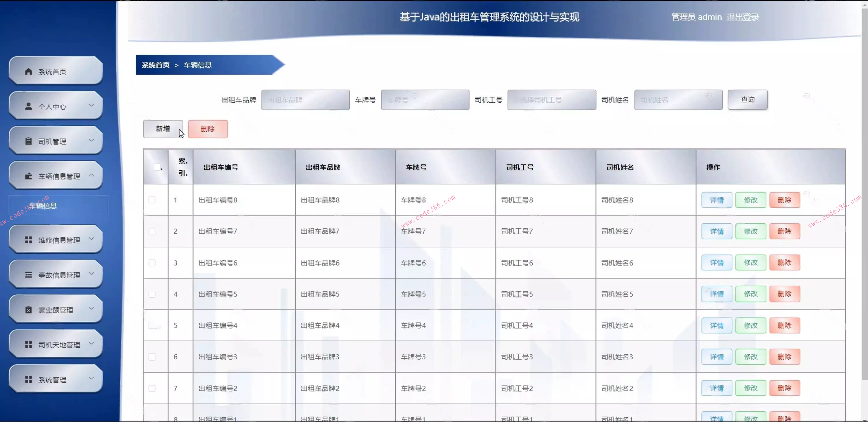
Task: Click the 查询 search button
Action: (x=747, y=100)
